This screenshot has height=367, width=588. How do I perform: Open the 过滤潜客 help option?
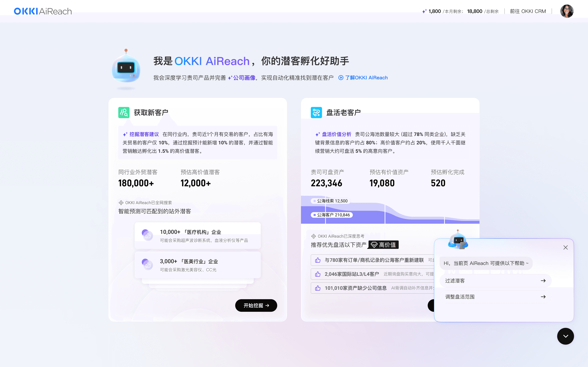pos(495,281)
